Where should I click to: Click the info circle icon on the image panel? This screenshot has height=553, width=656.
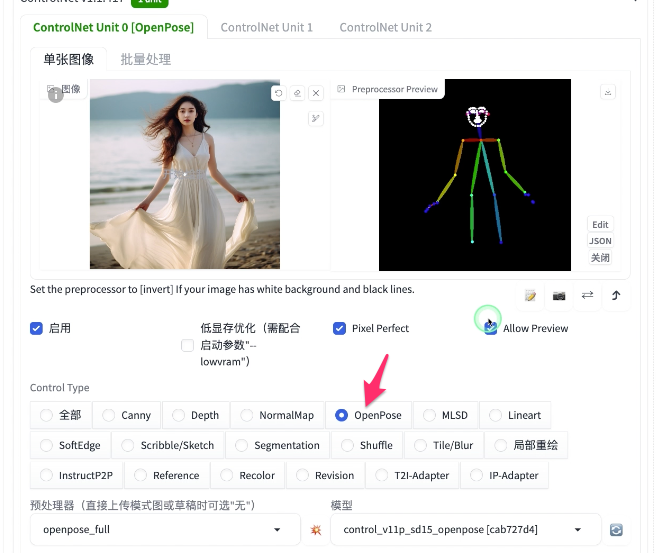(56, 95)
